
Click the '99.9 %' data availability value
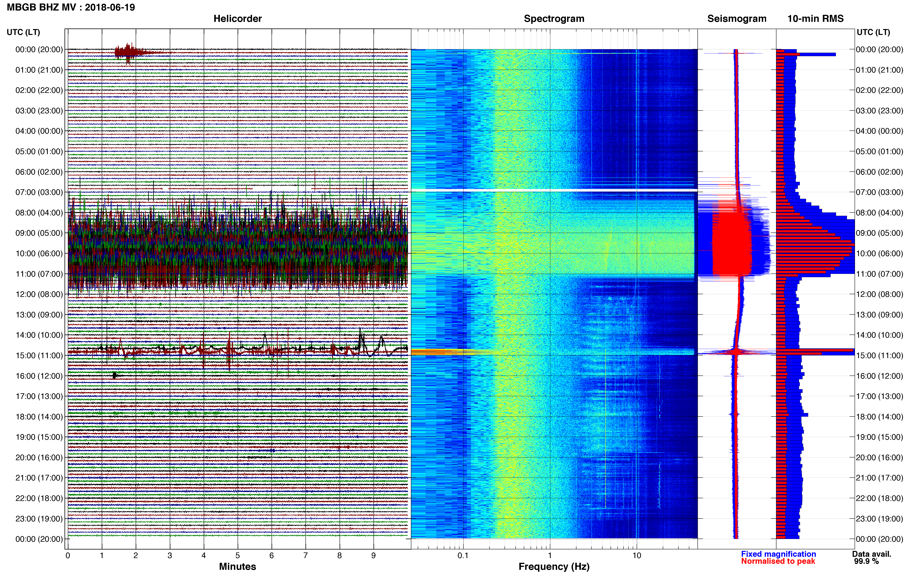(x=867, y=561)
